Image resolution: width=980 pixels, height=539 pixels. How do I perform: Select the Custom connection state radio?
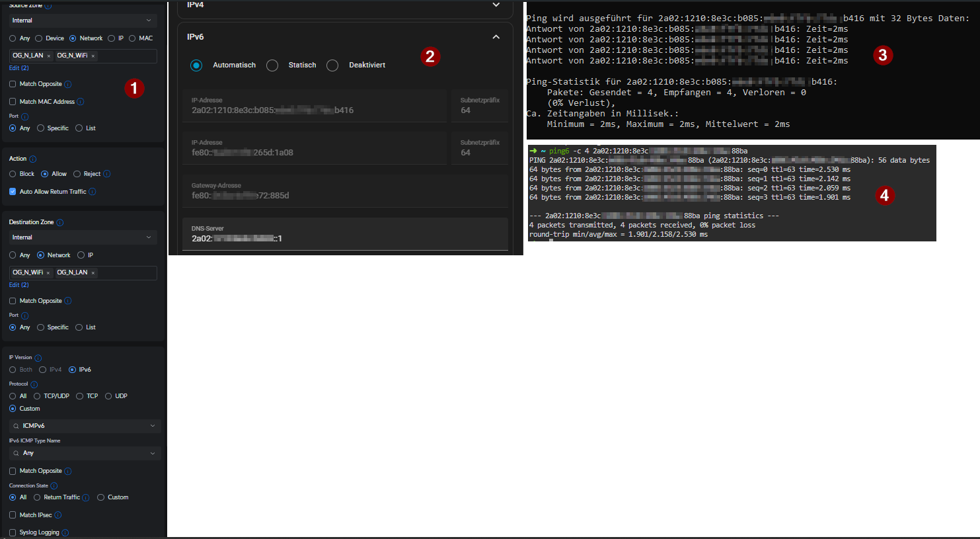pos(100,497)
